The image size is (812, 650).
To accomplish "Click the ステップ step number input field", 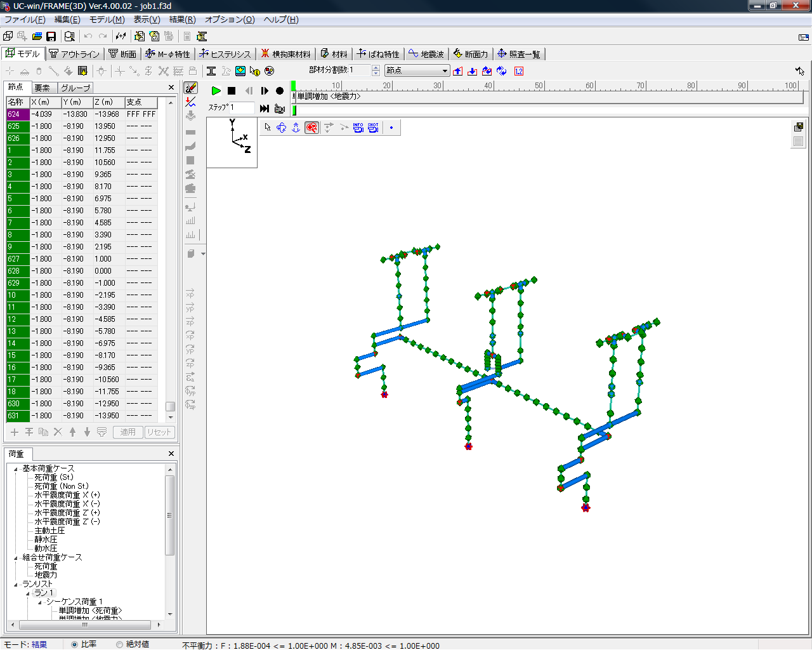I will pos(242,107).
